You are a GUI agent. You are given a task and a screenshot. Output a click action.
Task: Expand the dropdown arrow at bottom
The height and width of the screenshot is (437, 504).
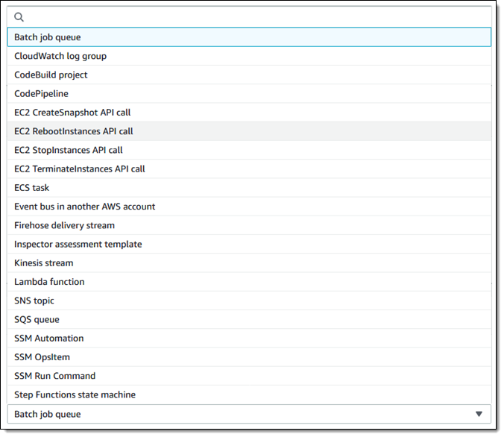(479, 414)
